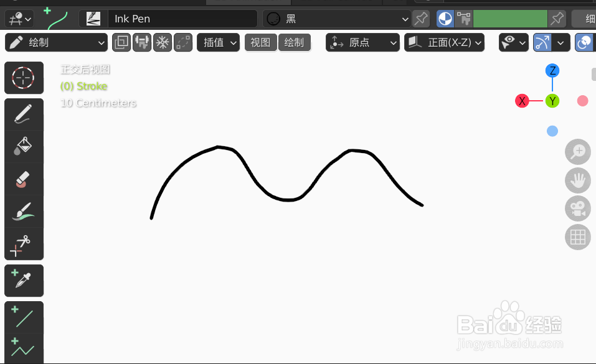Click the light red negative X gizmo dot
Image resolution: width=596 pixels, height=364 pixels.
tap(582, 101)
